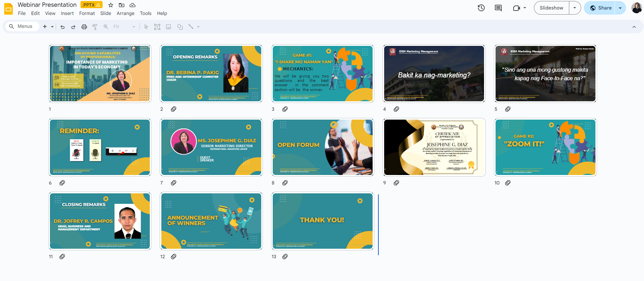Open the Edit menu
The image size is (644, 281).
[35, 13]
